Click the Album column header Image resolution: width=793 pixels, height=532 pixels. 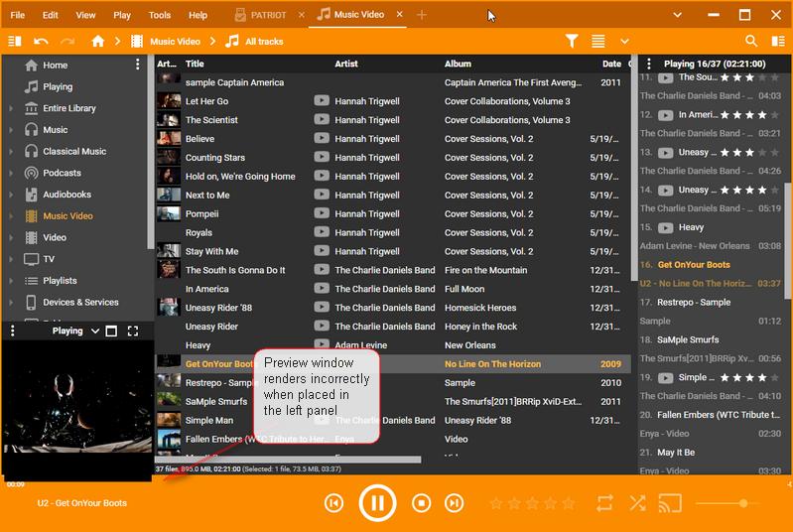[458, 64]
